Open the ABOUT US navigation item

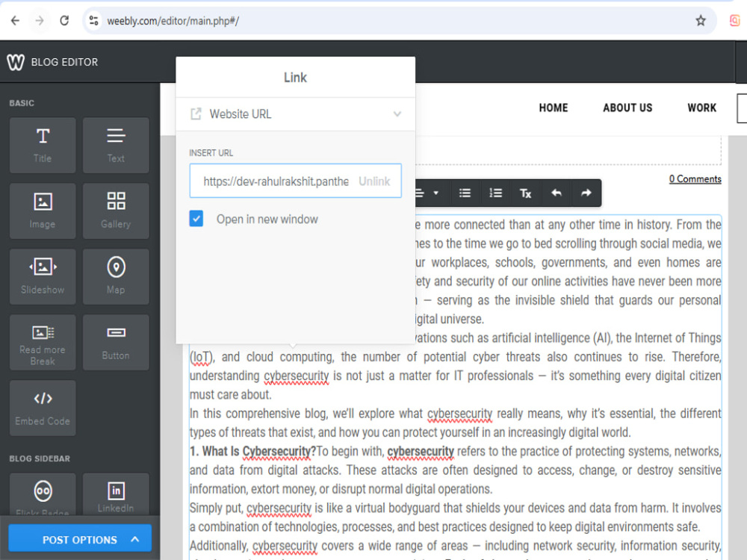pos(627,108)
